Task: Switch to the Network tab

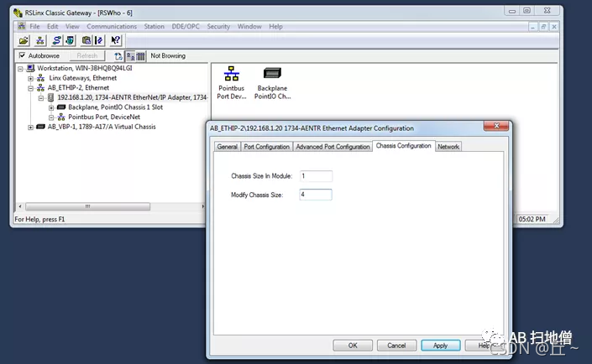Action: [448, 147]
